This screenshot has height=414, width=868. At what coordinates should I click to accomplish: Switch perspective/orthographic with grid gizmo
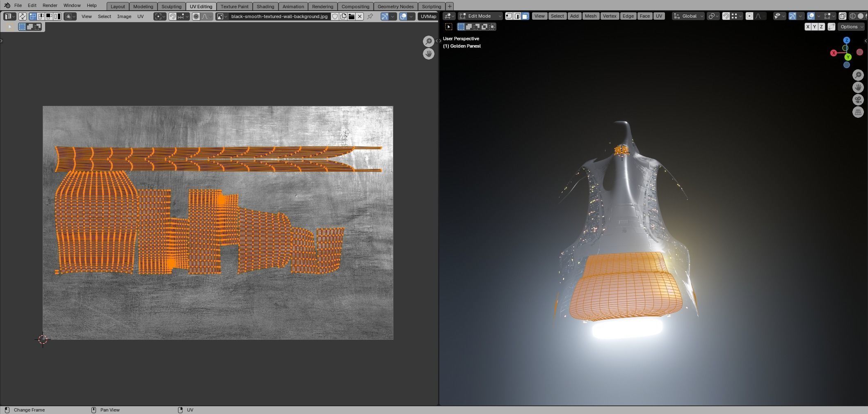(x=858, y=112)
